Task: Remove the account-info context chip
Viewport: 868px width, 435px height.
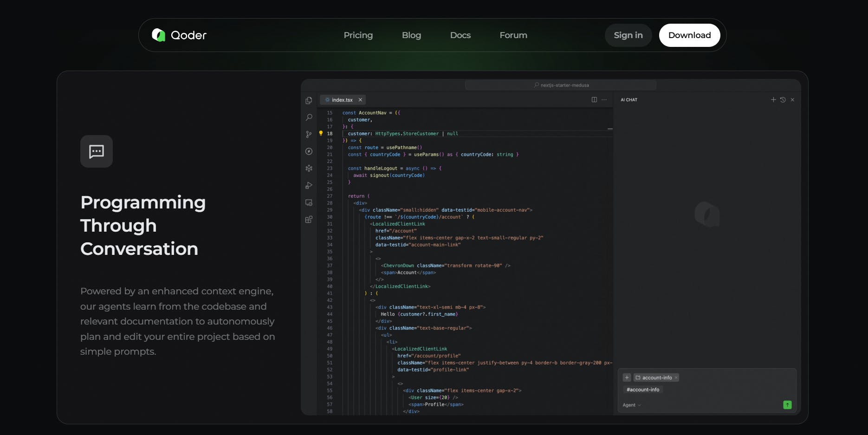Action: [676, 377]
